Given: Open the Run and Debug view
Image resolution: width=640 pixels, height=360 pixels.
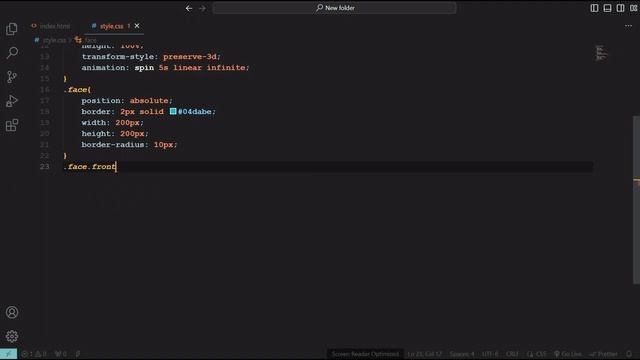Looking at the screenshot, I should (12, 101).
